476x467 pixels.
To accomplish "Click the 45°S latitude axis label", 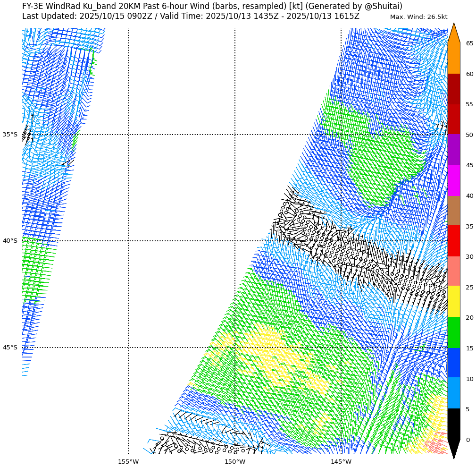I will (x=10, y=348).
